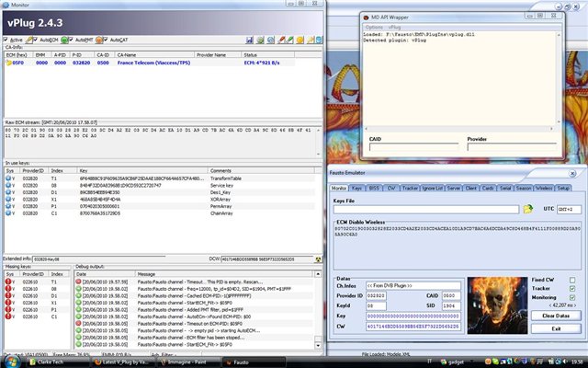The image size is (588, 368).
Task: Click the blue icon on the ChainArray key row
Action: click(x=8, y=213)
